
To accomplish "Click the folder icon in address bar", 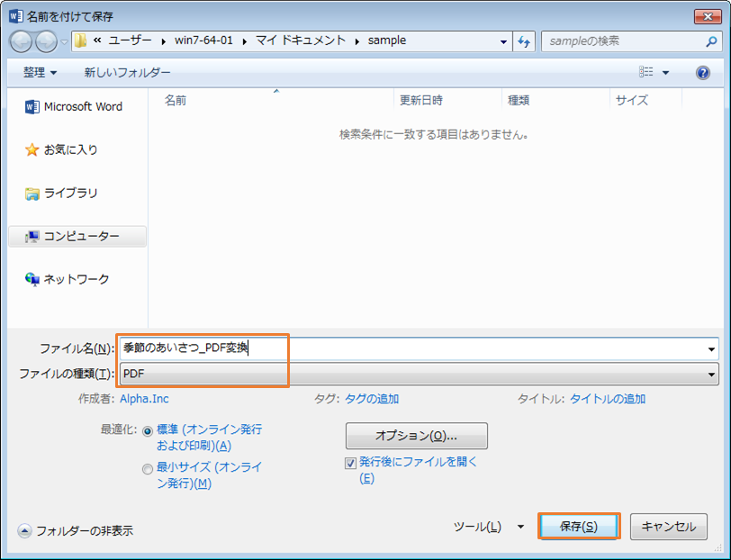I will (81, 41).
